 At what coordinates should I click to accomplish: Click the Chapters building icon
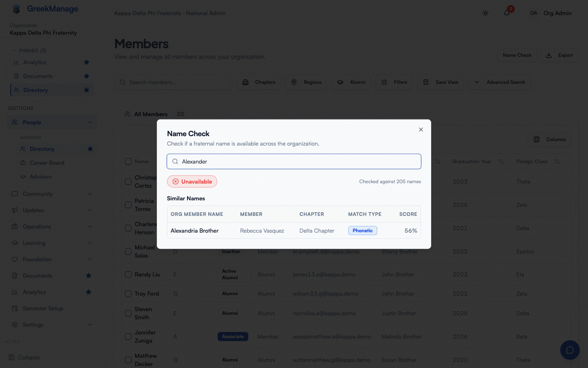pos(245,82)
